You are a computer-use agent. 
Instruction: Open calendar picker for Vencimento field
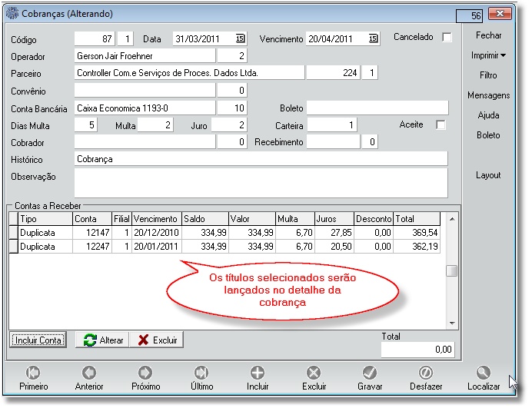click(x=373, y=38)
